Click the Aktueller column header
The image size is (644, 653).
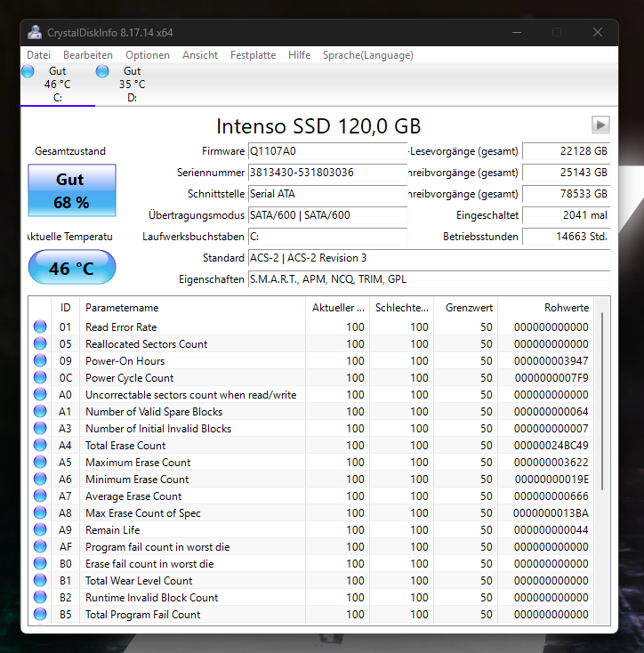[x=338, y=308]
